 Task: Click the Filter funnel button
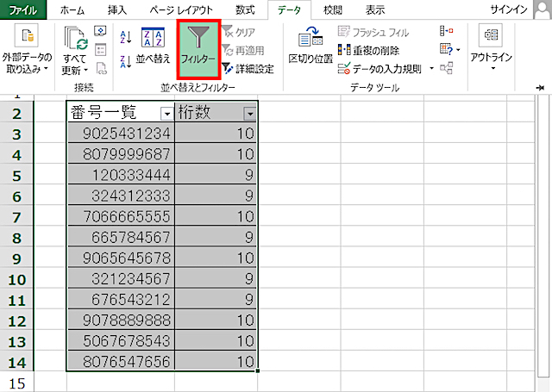coord(198,51)
